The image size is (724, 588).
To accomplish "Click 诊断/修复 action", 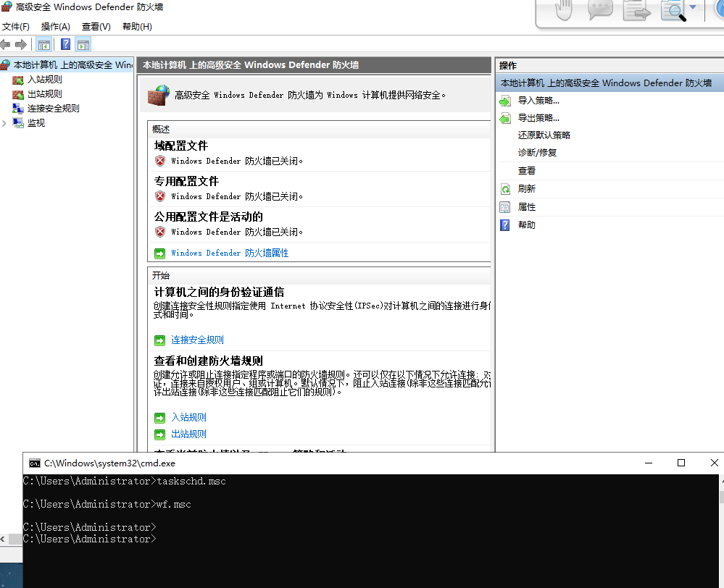I will [537, 153].
